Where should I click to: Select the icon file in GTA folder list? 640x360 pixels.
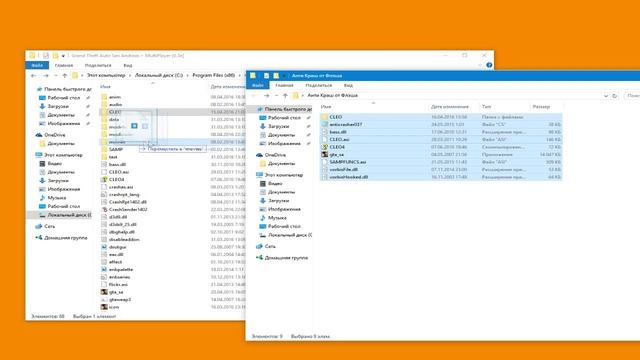click(114, 307)
